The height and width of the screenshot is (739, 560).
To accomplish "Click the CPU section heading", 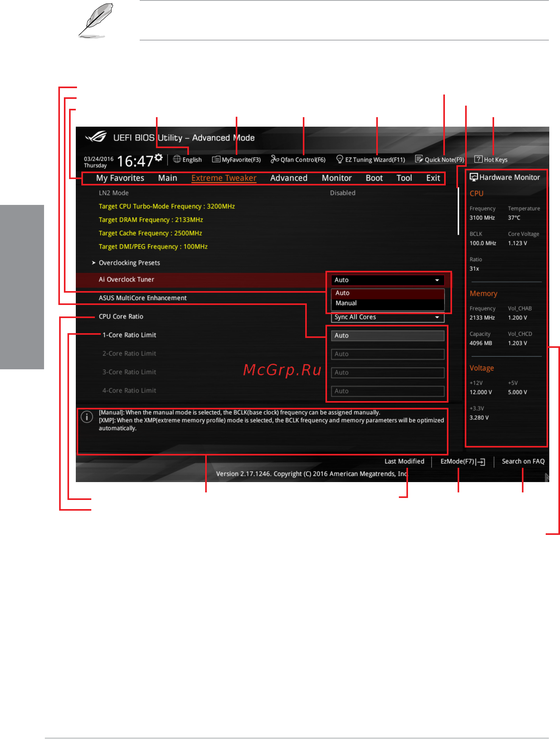I will tap(477, 194).
